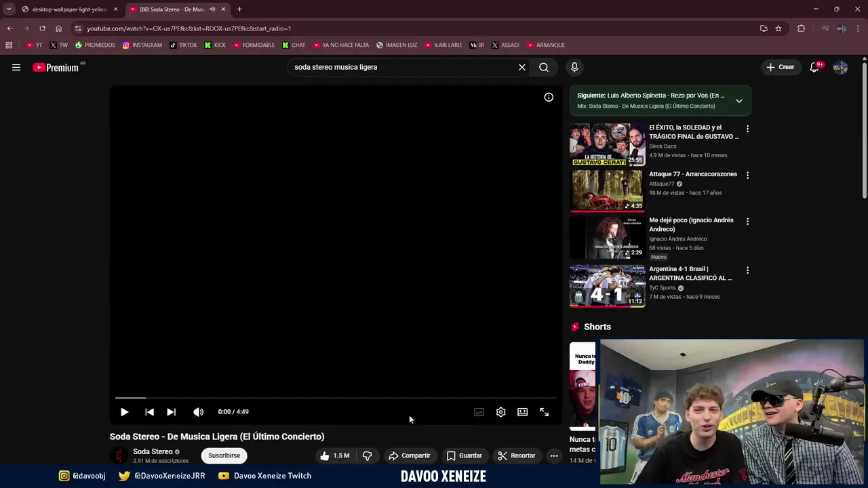The image size is (868, 488).
Task: Open player settings gear
Action: 500,411
